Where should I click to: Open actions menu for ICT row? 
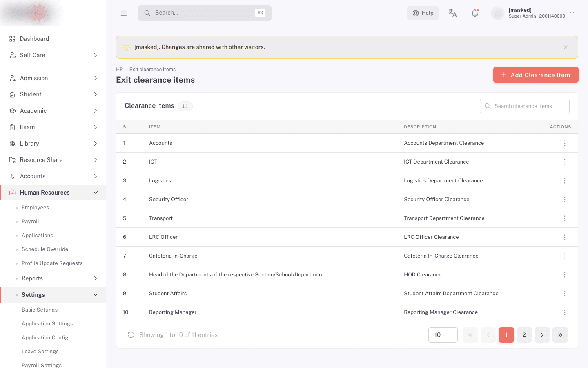pos(565,162)
